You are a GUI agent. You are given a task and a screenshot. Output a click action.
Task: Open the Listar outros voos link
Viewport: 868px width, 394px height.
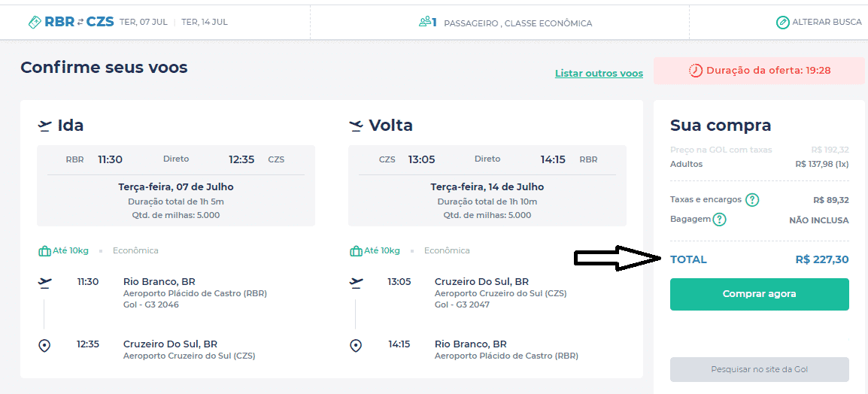click(x=599, y=74)
